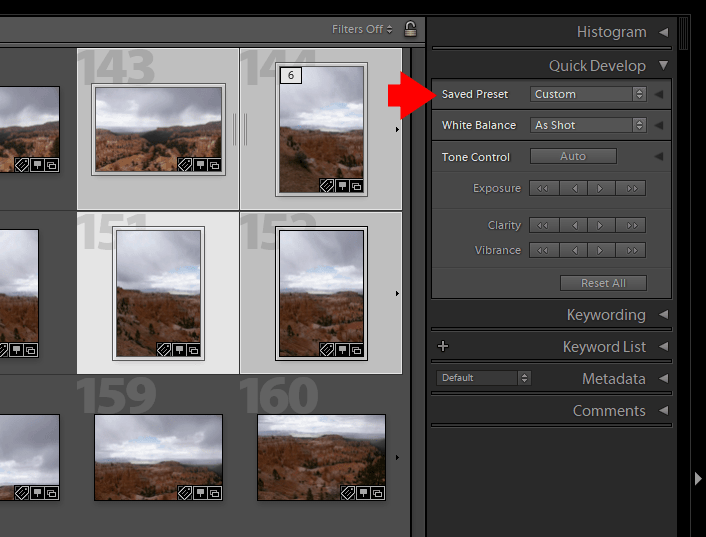Image resolution: width=706 pixels, height=537 pixels.
Task: Expand the Keyword List panel
Action: 663,347
